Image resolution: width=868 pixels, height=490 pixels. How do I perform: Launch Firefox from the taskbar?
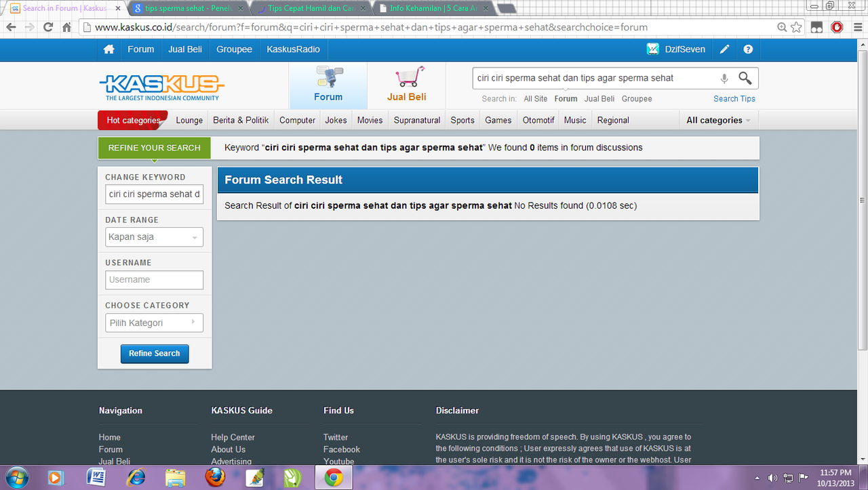215,478
